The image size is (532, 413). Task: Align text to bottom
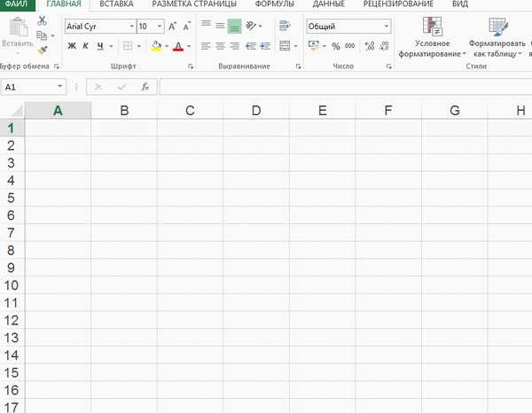click(234, 26)
